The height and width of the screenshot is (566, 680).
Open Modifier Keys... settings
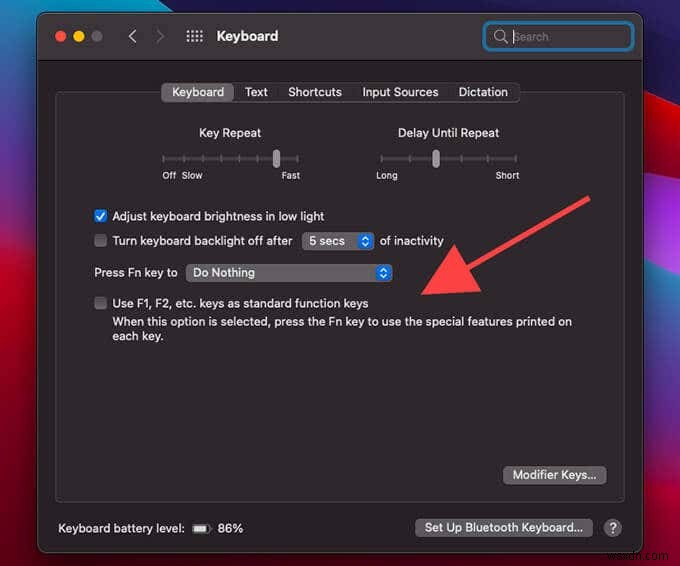coord(555,475)
